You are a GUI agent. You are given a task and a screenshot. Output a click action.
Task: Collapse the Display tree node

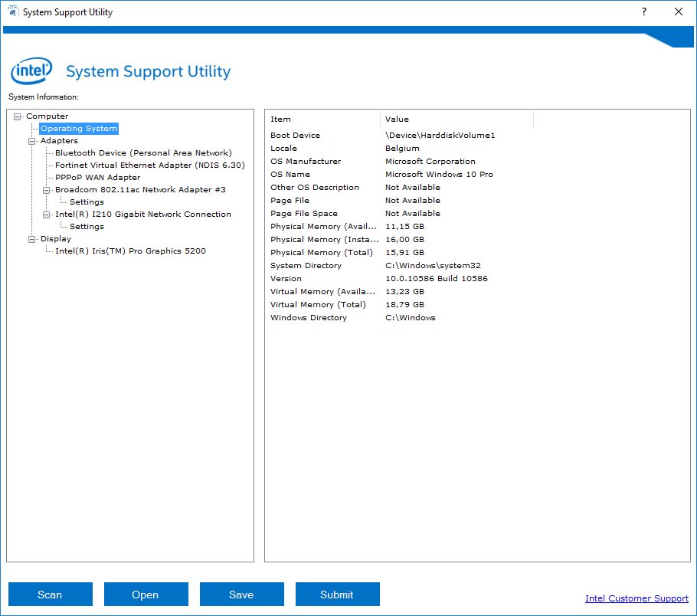click(32, 239)
